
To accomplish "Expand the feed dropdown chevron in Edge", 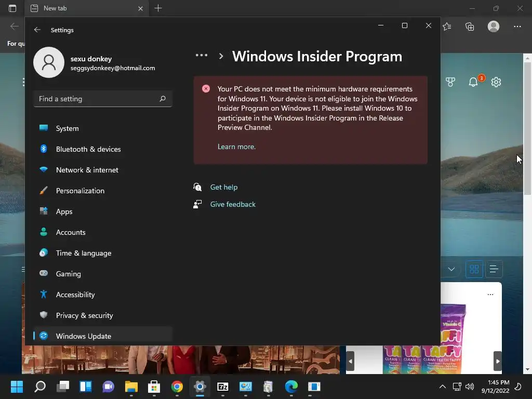I will pos(451,269).
